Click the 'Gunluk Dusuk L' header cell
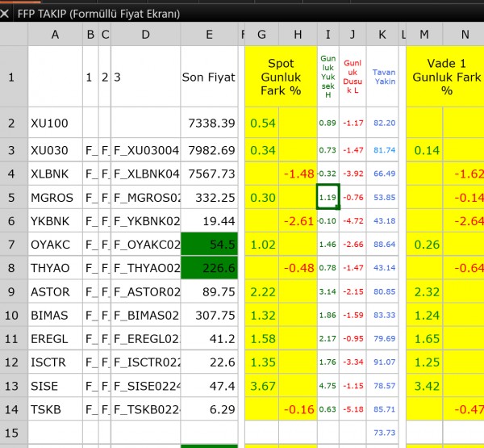 pos(353,77)
